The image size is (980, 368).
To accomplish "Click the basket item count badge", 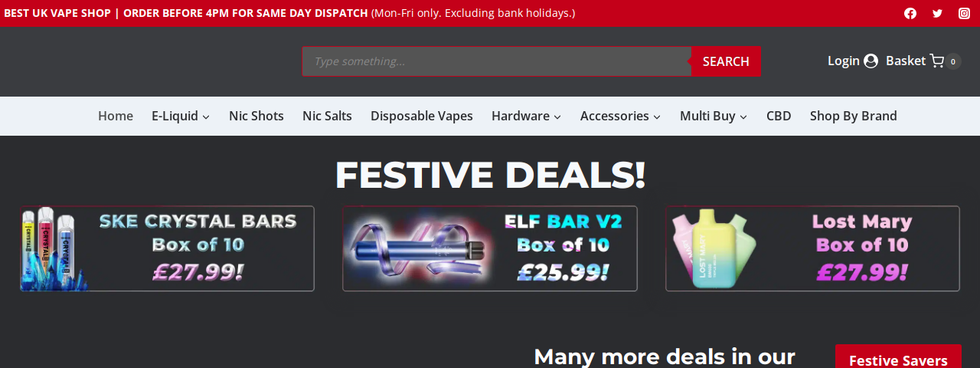I will click(953, 61).
